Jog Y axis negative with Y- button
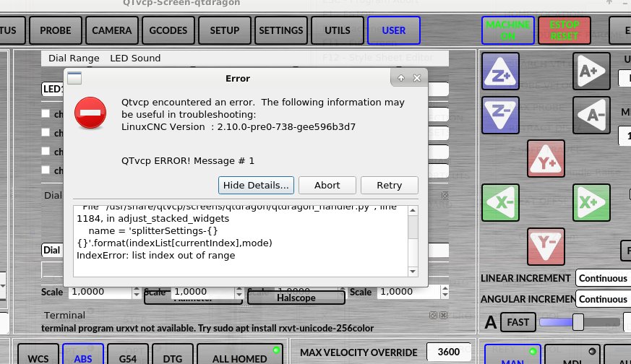This screenshot has width=631, height=364. coord(546,246)
